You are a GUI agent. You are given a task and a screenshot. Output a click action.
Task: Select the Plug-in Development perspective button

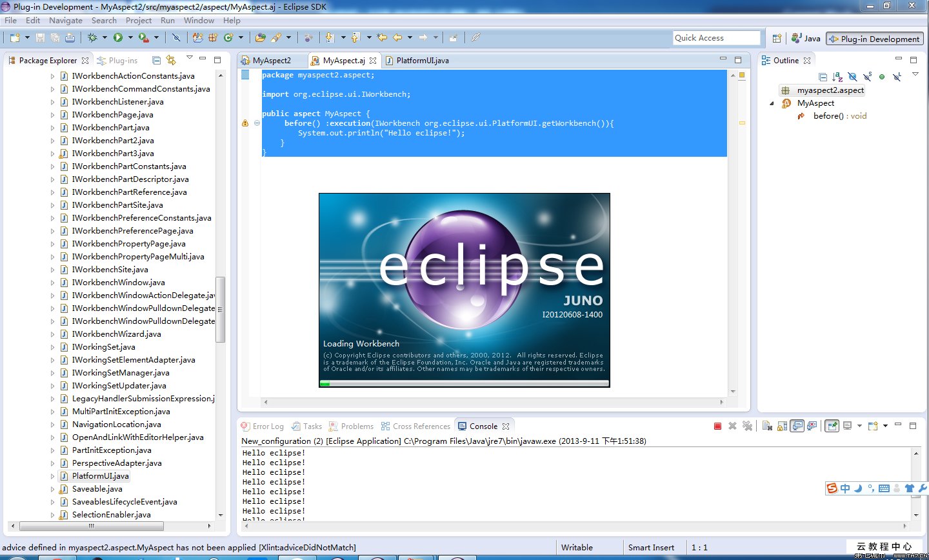[x=875, y=39]
